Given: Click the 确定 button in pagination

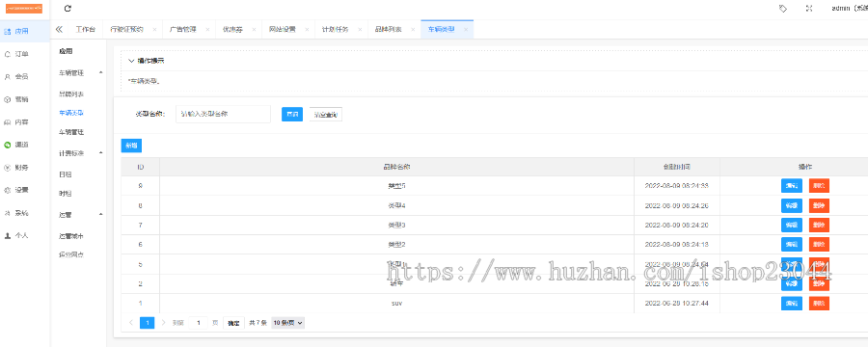Looking at the screenshot, I should 233,323.
